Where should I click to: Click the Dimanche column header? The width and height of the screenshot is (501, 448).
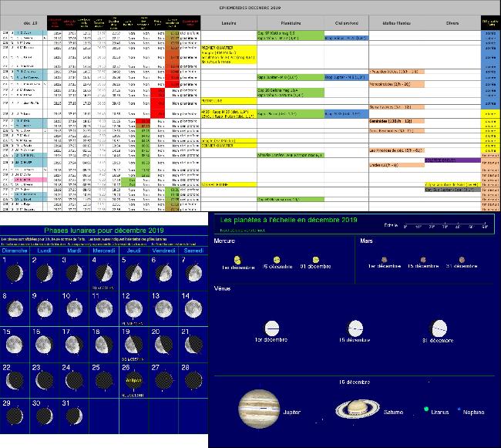pos(15,251)
